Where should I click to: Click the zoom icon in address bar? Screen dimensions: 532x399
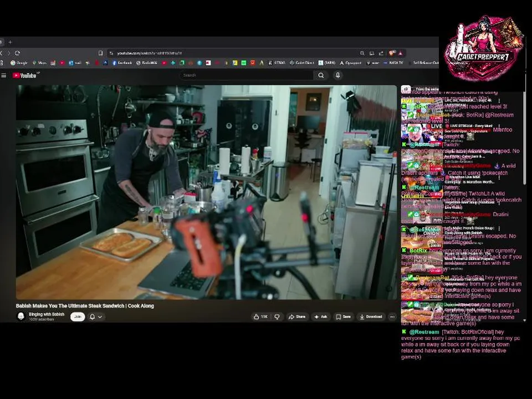tap(362, 53)
